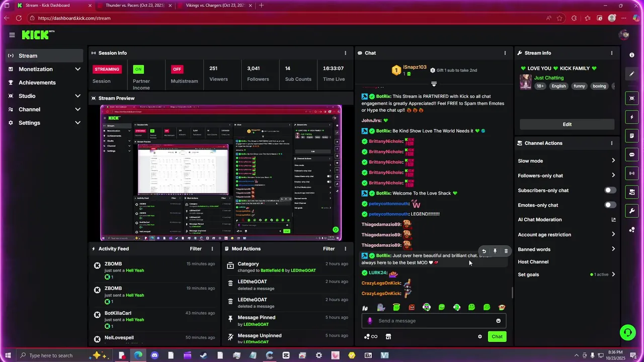644x362 pixels.
Task: Open a new browser tab
Action: pyautogui.click(x=261, y=6)
